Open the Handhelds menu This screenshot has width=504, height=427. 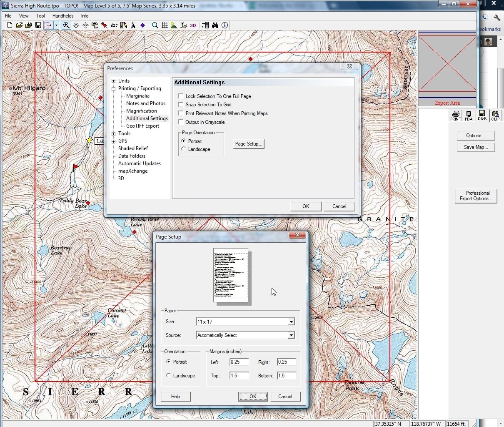tap(63, 15)
